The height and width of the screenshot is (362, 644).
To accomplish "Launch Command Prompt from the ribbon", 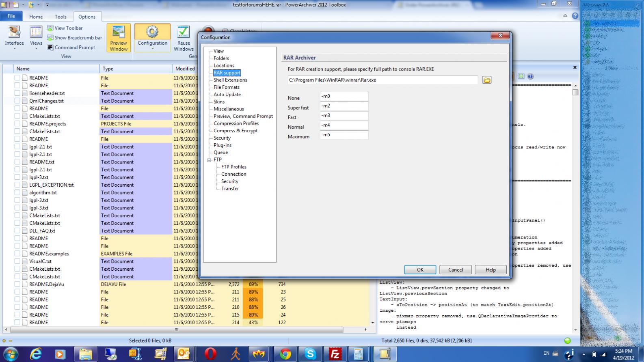I will 71,47.
